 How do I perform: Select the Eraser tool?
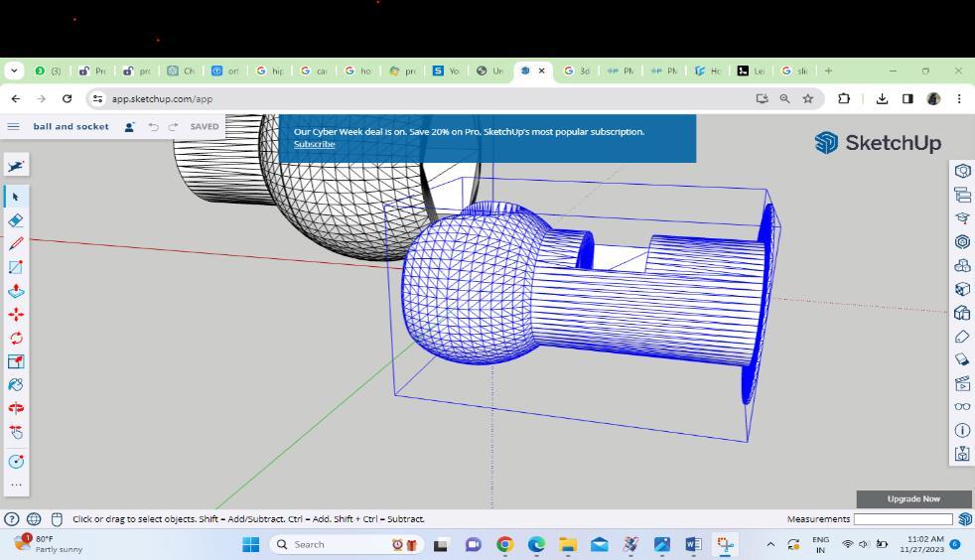click(x=16, y=220)
